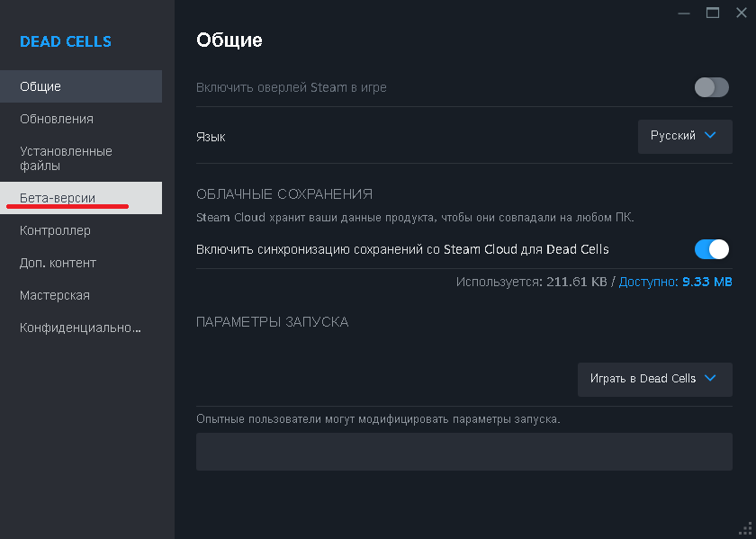756x539 pixels.
Task: Switch to Доп. контент section
Action: pos(80,263)
